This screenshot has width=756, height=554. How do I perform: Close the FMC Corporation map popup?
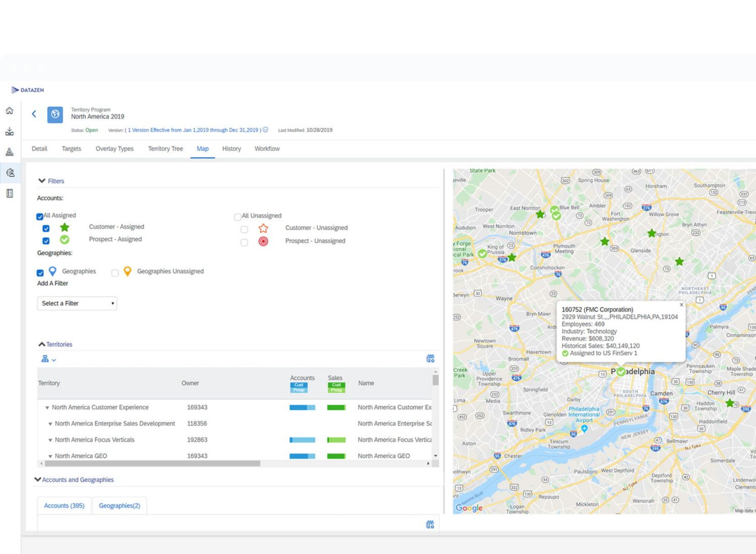click(x=681, y=305)
